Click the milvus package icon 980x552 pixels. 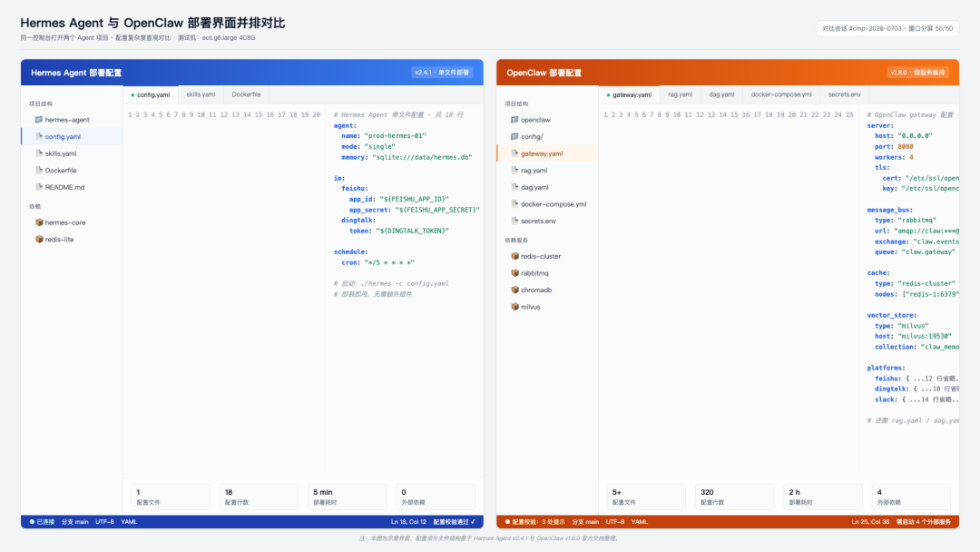(514, 307)
